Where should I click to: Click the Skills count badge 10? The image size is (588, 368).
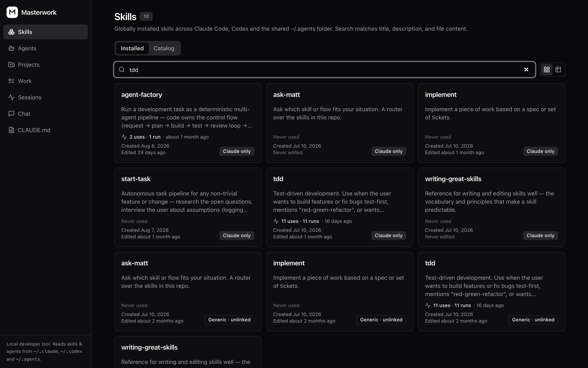click(146, 16)
